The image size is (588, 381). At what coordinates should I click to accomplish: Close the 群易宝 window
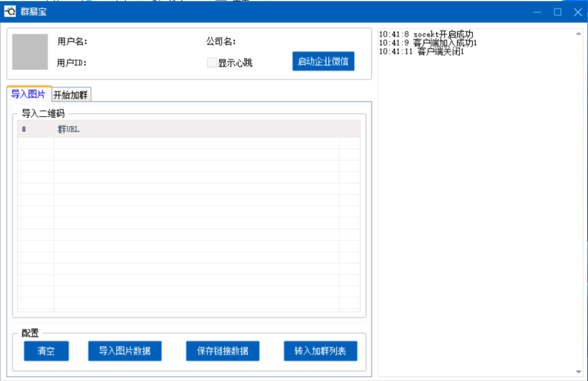click(x=577, y=12)
